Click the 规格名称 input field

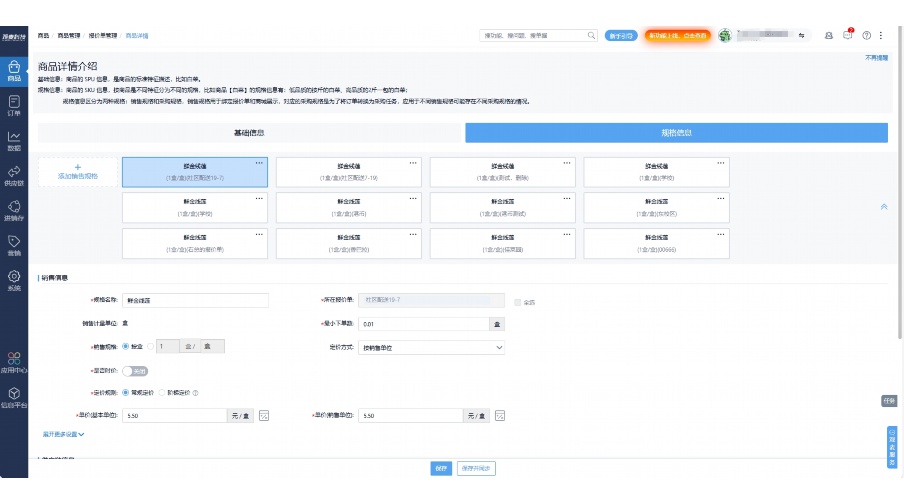[x=195, y=300]
